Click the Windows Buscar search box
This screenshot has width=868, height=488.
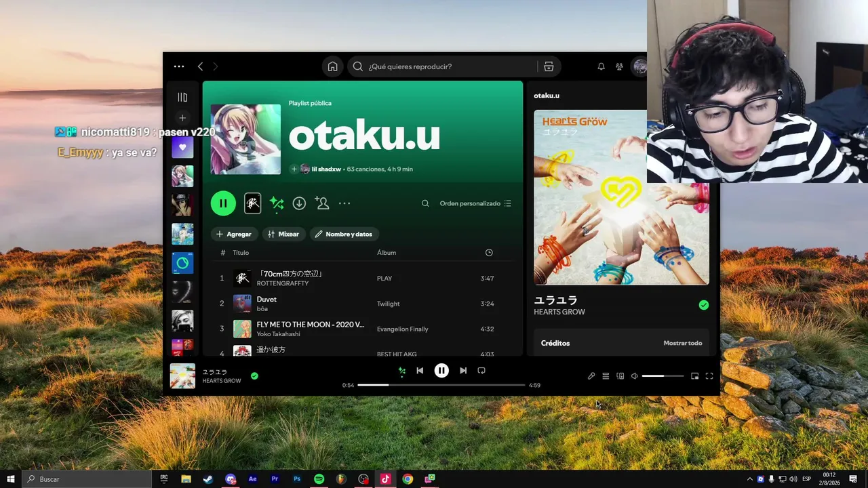[x=87, y=479]
